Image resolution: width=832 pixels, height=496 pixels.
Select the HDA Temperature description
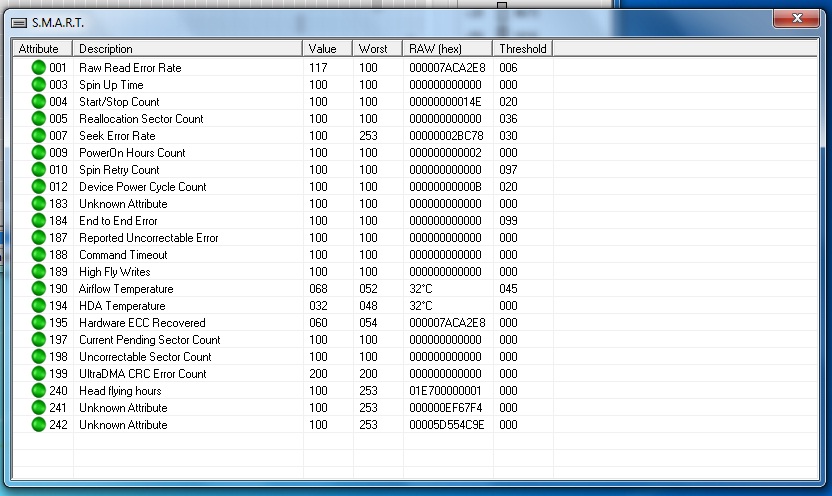click(122, 306)
